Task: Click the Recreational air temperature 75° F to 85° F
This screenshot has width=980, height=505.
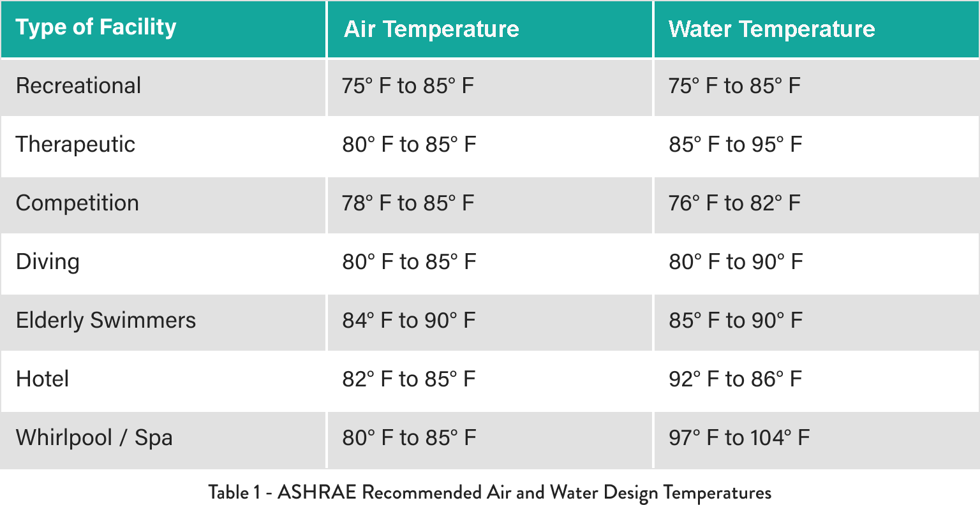Action: pos(408,86)
